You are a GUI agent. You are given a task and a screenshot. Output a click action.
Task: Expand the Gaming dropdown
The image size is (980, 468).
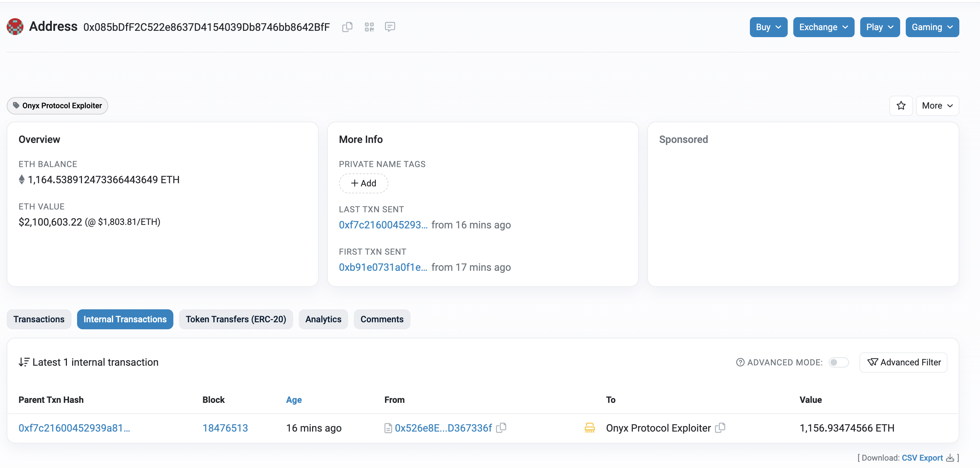coord(932,27)
